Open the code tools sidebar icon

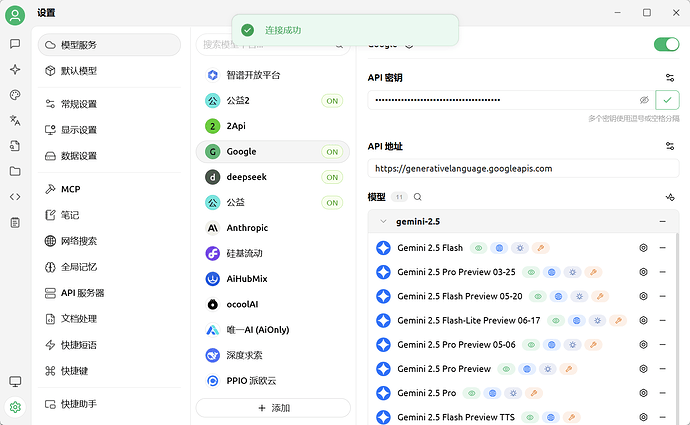(15, 197)
